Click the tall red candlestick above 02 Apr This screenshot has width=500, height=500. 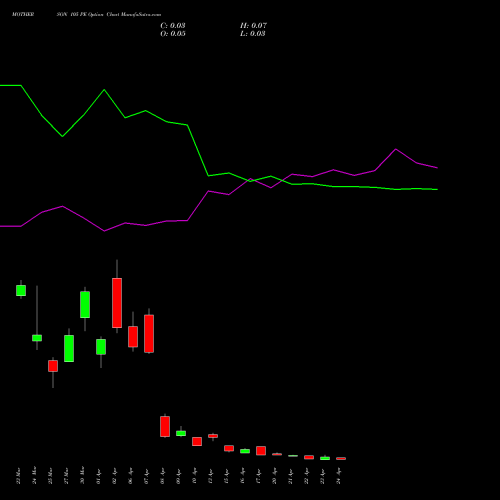117,303
